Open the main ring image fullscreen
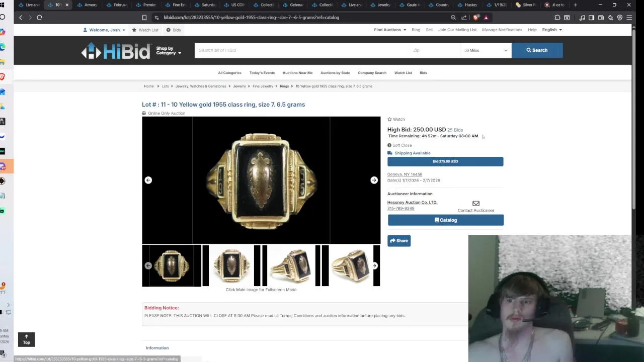 click(261, 180)
